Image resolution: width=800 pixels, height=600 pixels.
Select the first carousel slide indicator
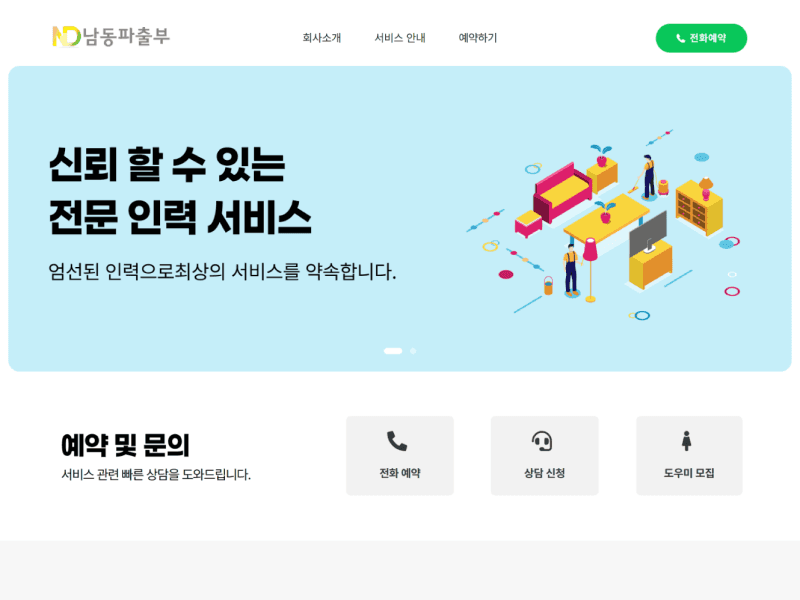393,351
